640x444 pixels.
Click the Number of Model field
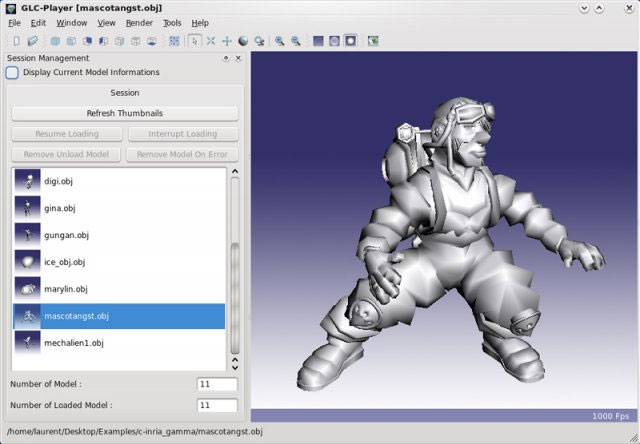[x=217, y=384]
